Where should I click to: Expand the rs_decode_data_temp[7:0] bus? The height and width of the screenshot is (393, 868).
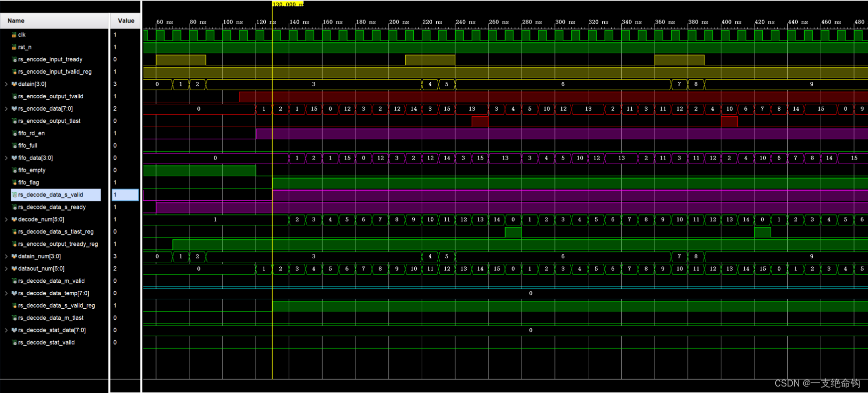6,293
